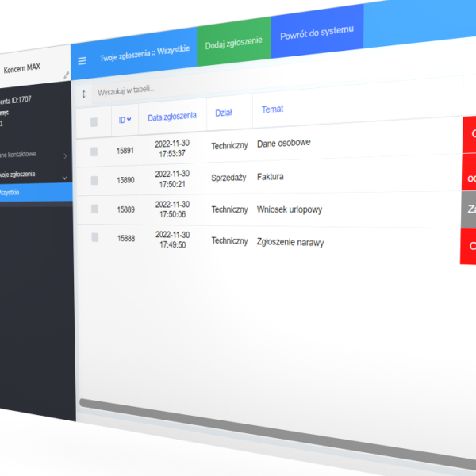Click the sort arrow next to ID header
Viewport: 476px width, 476px height.
coord(129,120)
